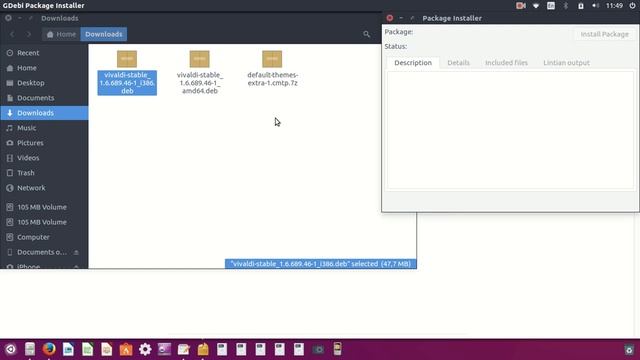Click the forward arrow in Files window
This screenshot has width=640, height=360.
(x=28, y=34)
